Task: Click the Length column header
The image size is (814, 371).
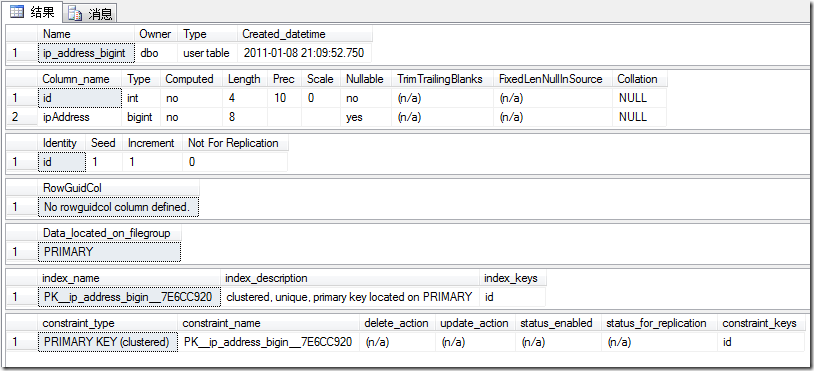Action: tap(246, 79)
